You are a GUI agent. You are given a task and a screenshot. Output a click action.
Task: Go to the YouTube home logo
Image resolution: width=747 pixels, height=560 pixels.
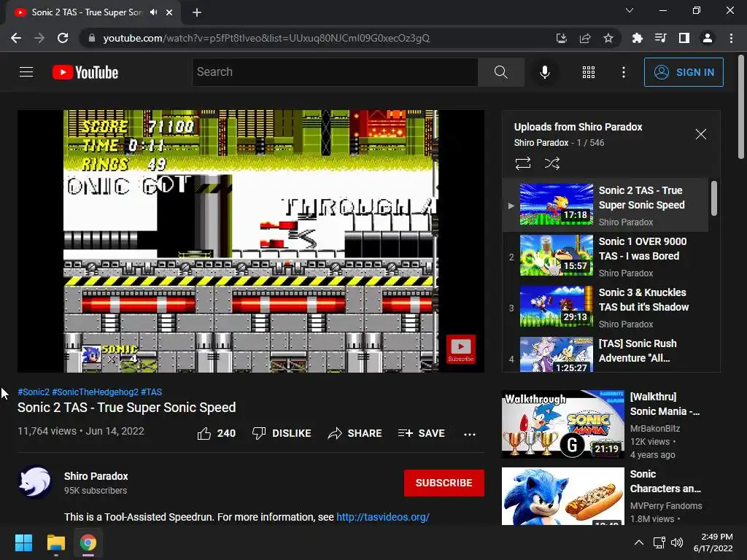click(85, 72)
